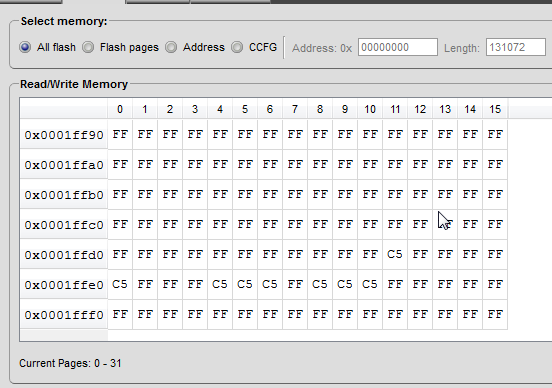Select row header 0x0001ffd0
This screenshot has height=388, width=552.
(x=64, y=255)
